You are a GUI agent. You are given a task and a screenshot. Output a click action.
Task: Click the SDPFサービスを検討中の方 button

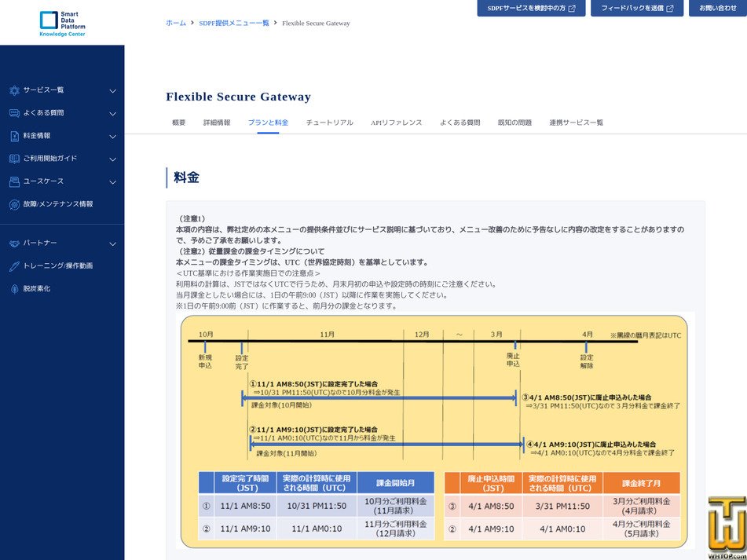click(531, 8)
